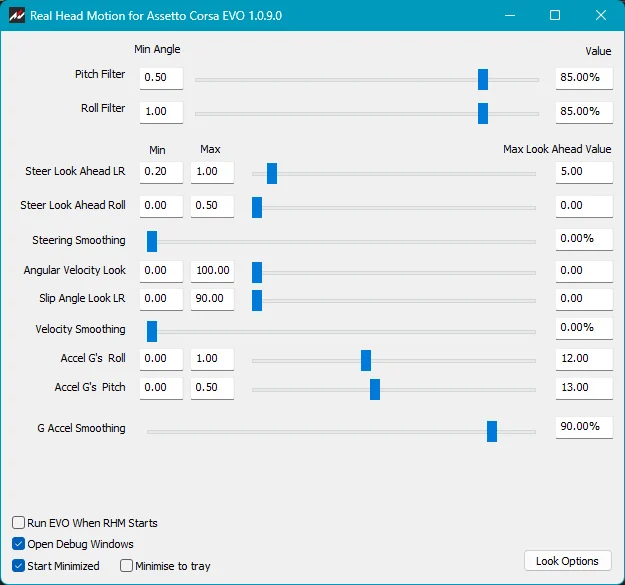Focus the Roll Filter Min Angle field

tap(161, 112)
